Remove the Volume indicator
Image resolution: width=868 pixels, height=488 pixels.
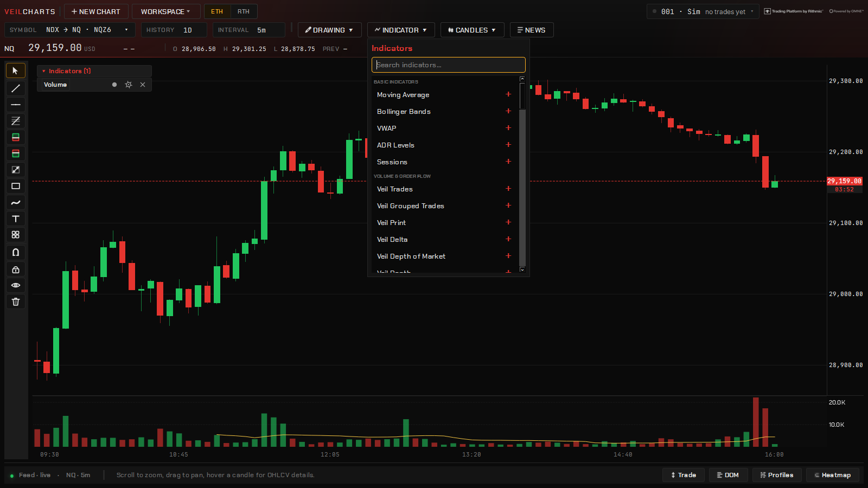[143, 85]
